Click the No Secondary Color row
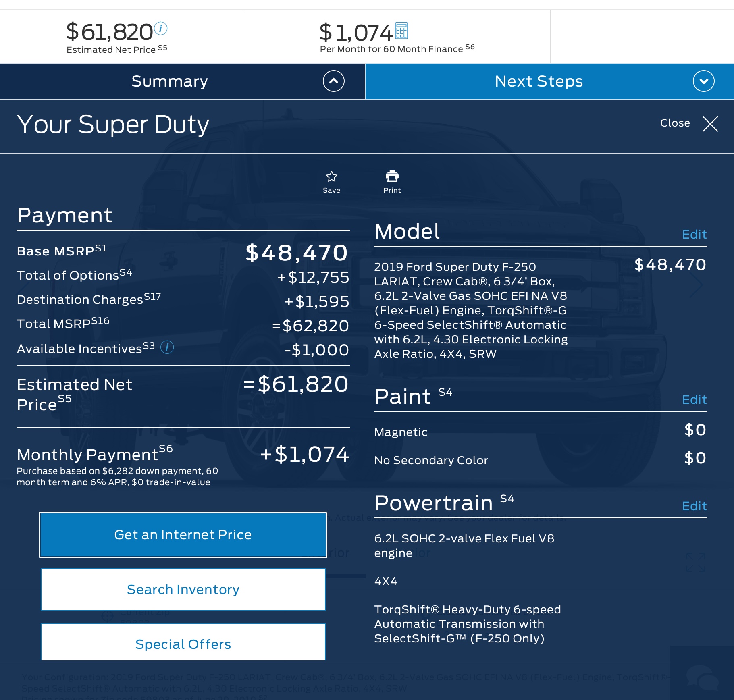 [541, 459]
